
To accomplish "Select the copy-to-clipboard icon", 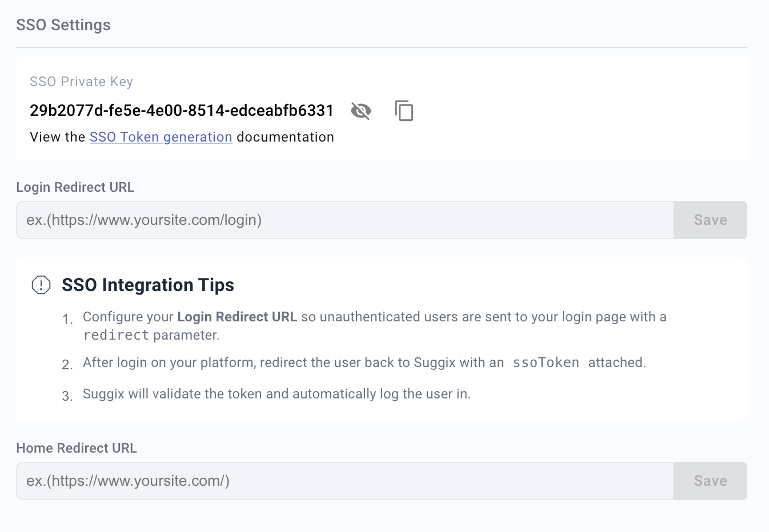I will (x=404, y=111).
